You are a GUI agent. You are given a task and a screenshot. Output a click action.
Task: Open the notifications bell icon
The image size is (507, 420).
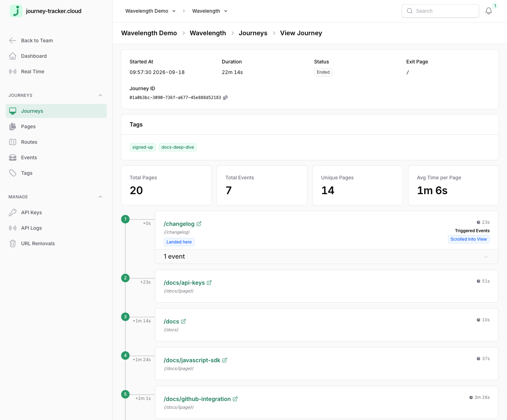489,11
